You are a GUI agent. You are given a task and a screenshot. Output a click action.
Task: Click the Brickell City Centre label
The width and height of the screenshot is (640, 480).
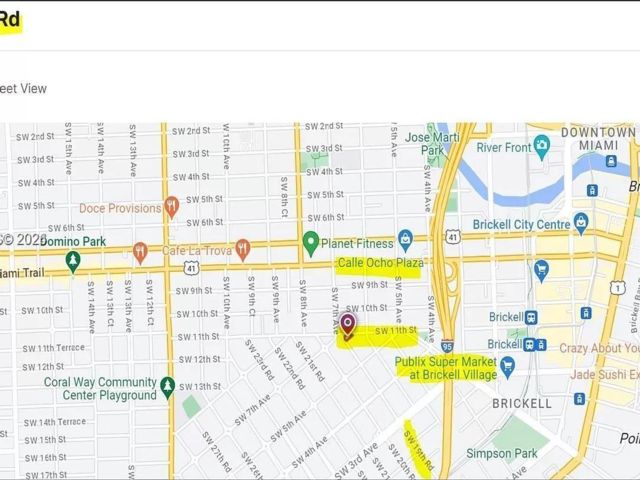[x=521, y=224]
